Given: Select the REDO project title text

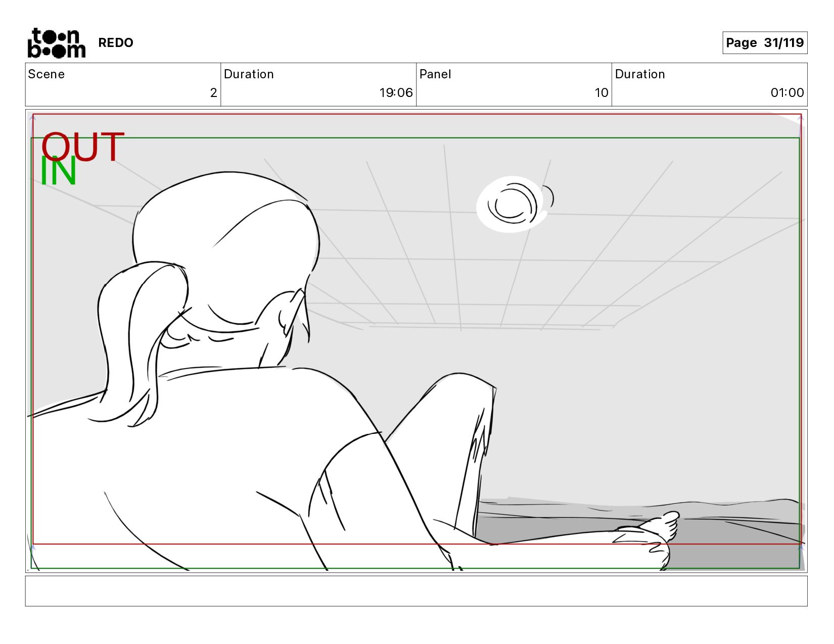Looking at the screenshot, I should (116, 43).
